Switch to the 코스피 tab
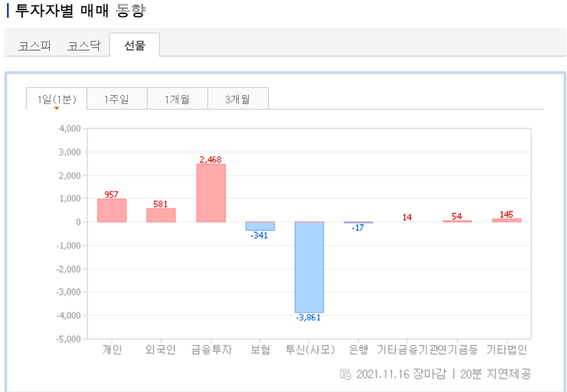Viewport: 567px width, 392px height. pyautogui.click(x=35, y=46)
